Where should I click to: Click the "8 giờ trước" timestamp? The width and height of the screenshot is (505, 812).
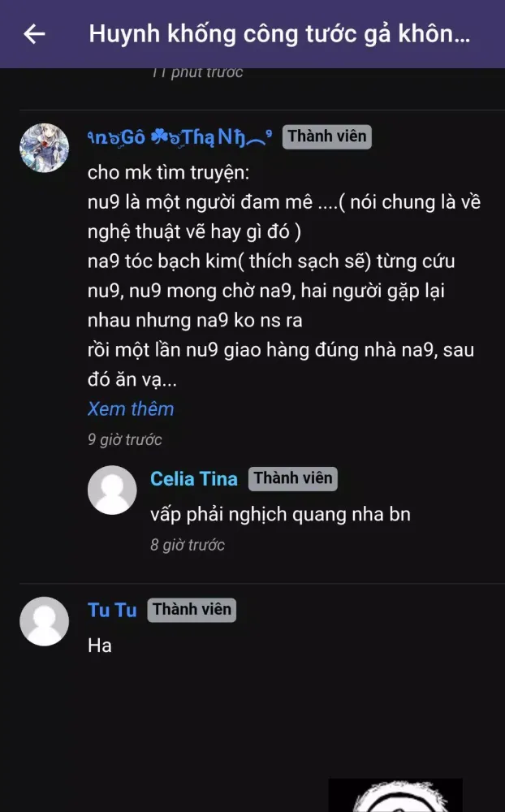click(188, 545)
